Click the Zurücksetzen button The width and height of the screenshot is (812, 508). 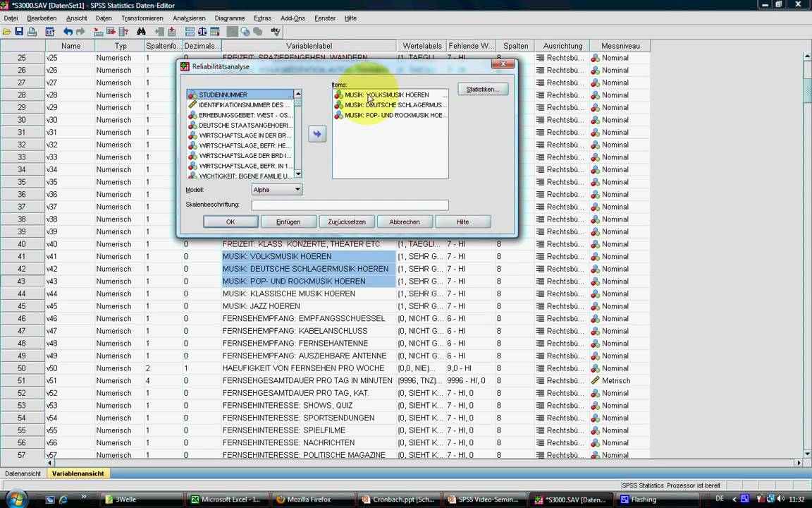pos(347,222)
